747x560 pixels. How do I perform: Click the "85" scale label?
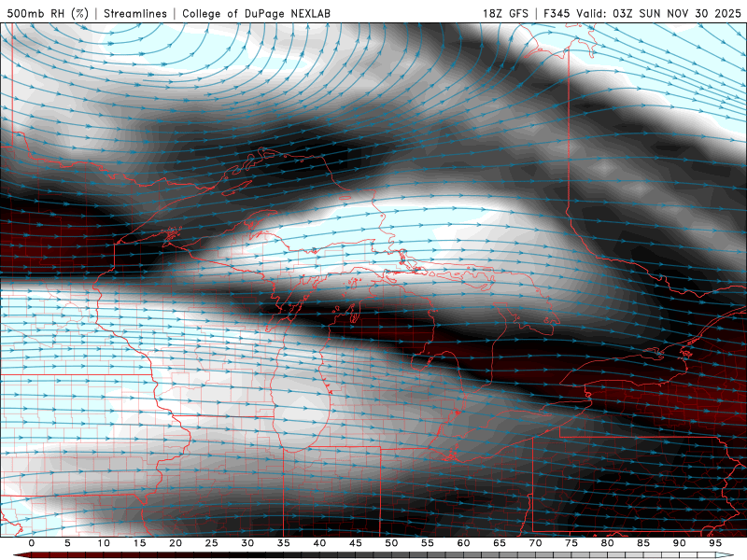click(643, 543)
